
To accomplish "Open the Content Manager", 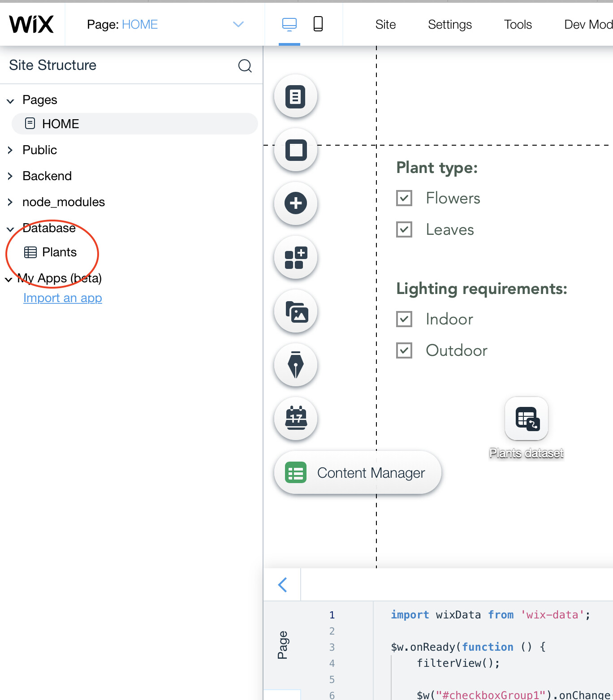I will click(x=358, y=473).
